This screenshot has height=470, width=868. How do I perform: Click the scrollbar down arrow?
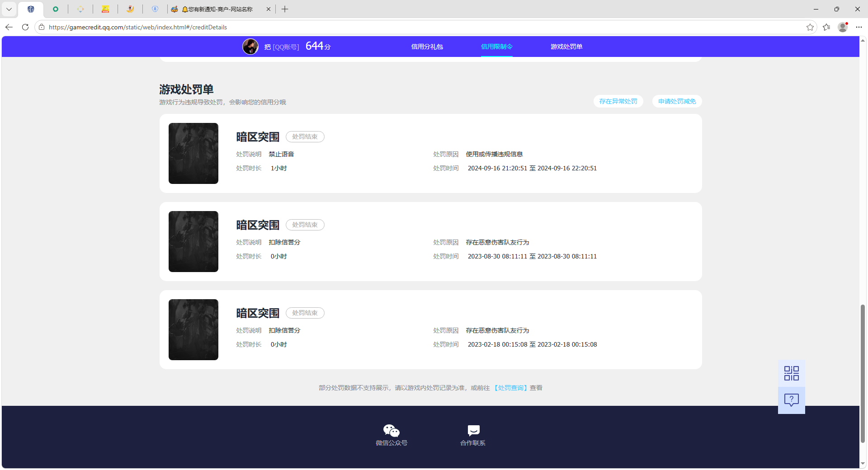coord(863,464)
